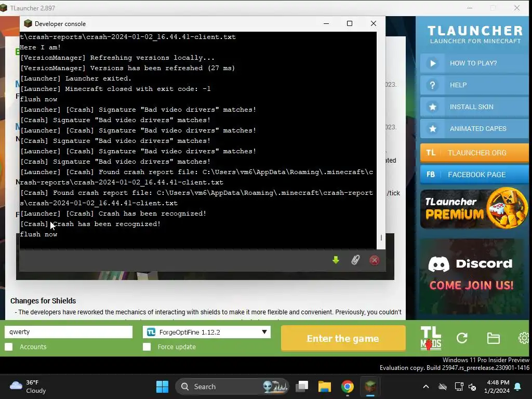This screenshot has height=399, width=532.
Task: Click the "Minecraft closed with exit code: -1" line
Action: [115, 89]
